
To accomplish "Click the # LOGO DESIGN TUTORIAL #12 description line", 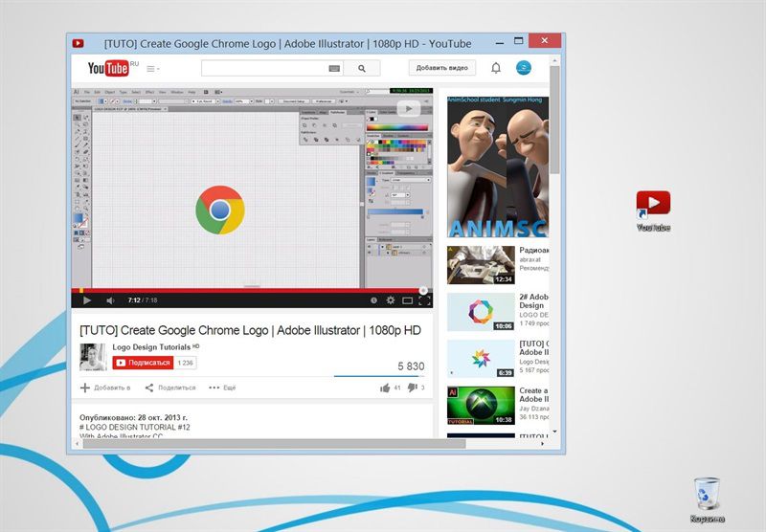I will click(x=135, y=427).
